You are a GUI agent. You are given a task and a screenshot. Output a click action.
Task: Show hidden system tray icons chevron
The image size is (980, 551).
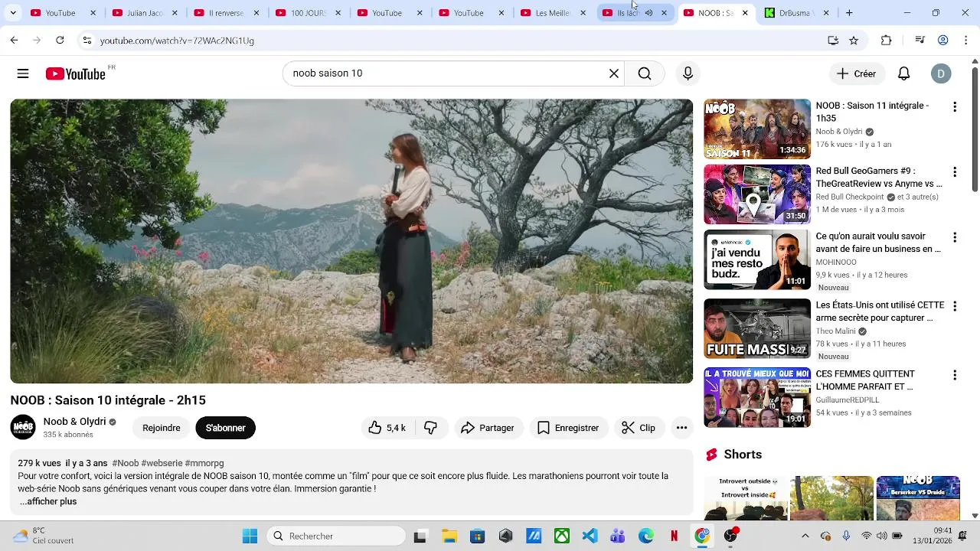[x=805, y=536]
